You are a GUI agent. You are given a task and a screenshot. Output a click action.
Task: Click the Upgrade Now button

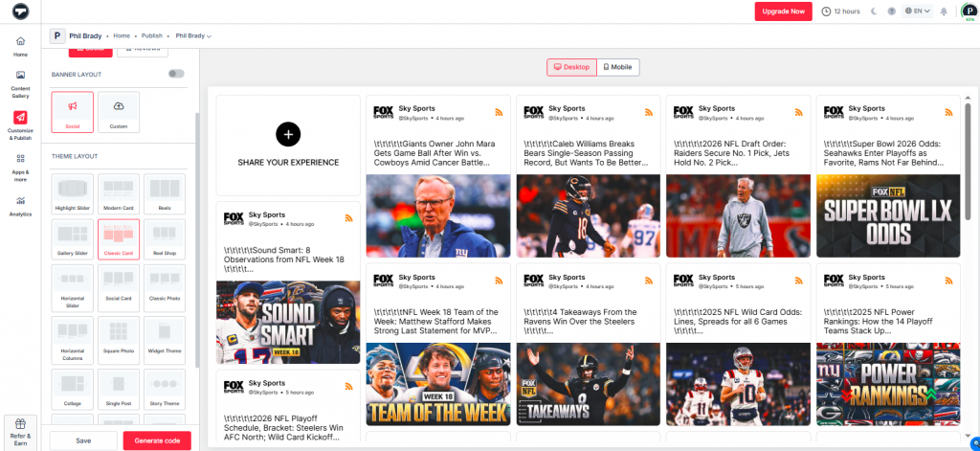coord(783,11)
